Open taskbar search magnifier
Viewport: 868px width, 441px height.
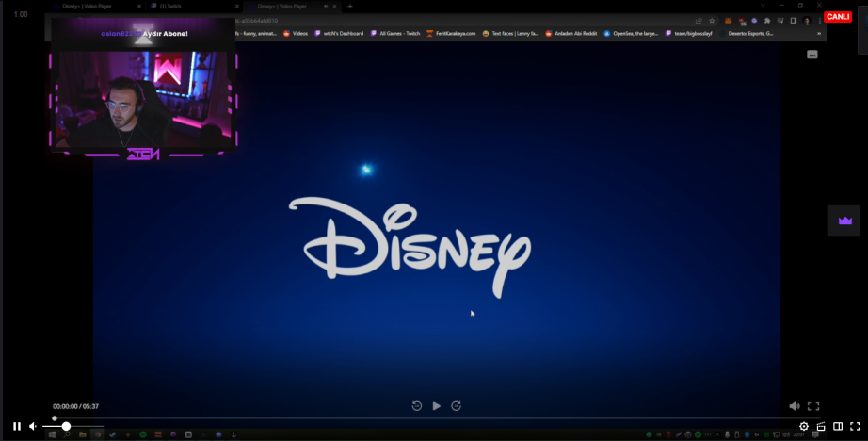[x=67, y=435]
